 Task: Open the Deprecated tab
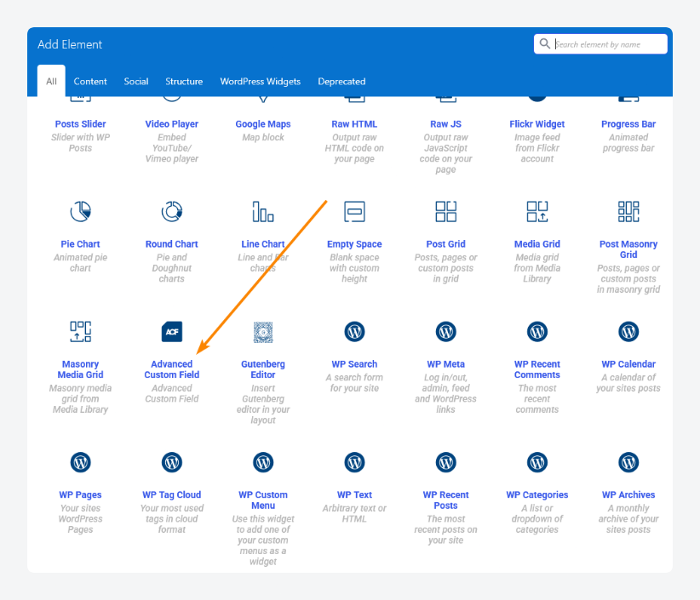(341, 81)
